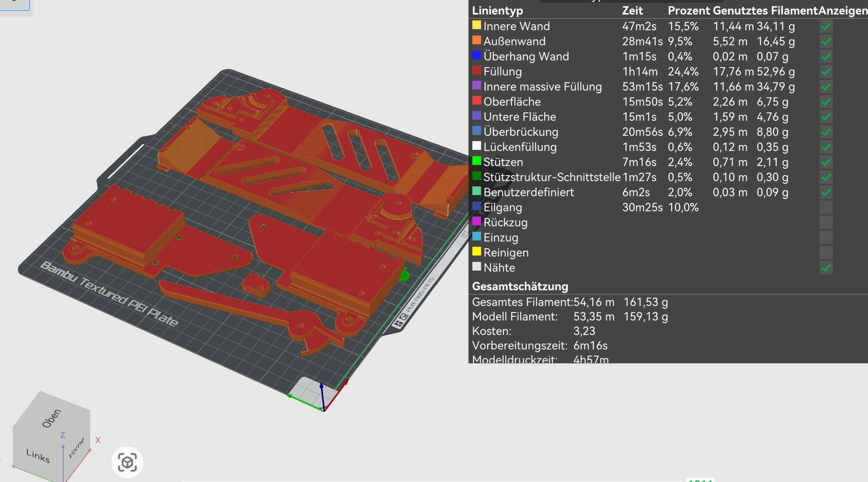Hide the Stützen support lines
The image size is (868, 482).
826,162
